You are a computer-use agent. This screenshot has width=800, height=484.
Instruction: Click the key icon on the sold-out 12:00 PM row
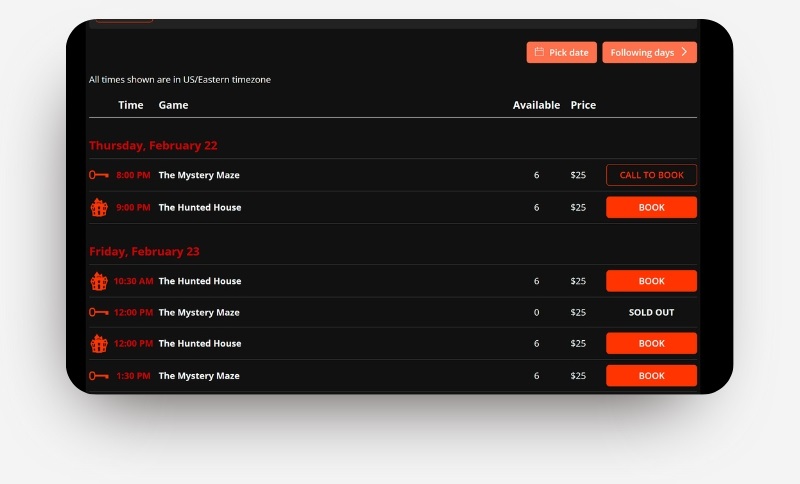tap(98, 313)
